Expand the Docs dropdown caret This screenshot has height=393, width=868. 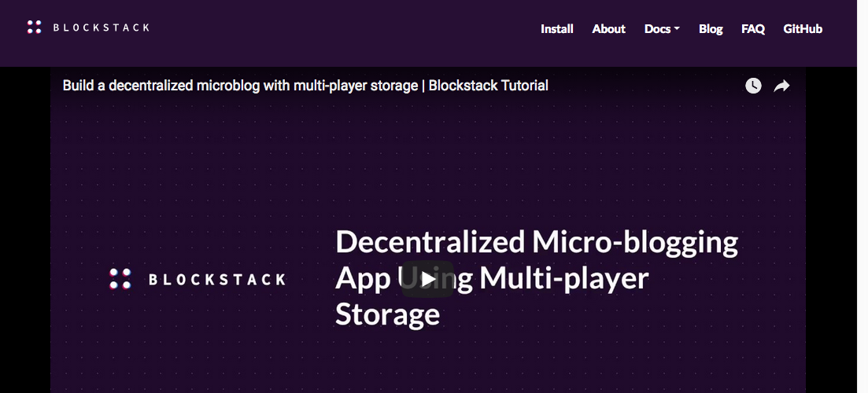coord(677,29)
